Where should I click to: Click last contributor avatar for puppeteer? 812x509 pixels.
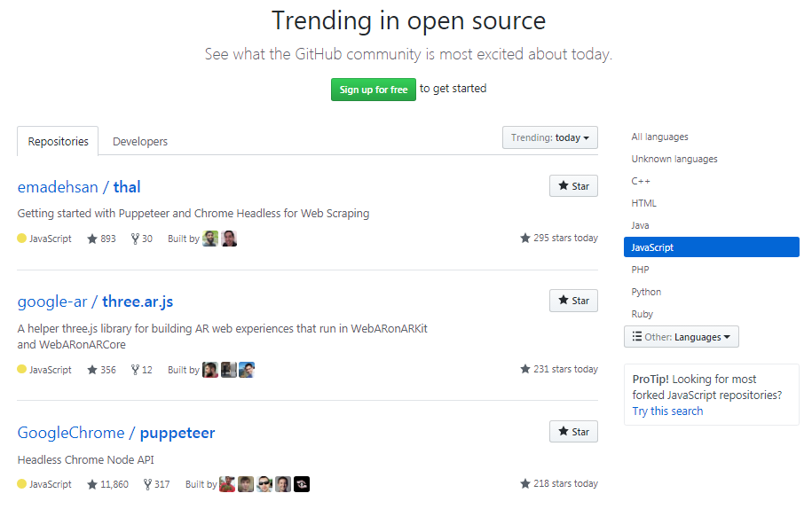302,484
